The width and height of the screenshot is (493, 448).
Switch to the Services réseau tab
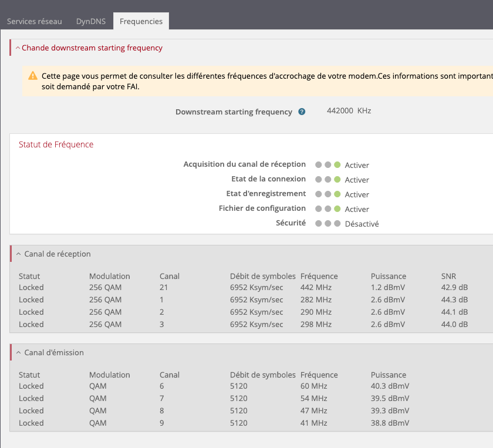(x=34, y=21)
